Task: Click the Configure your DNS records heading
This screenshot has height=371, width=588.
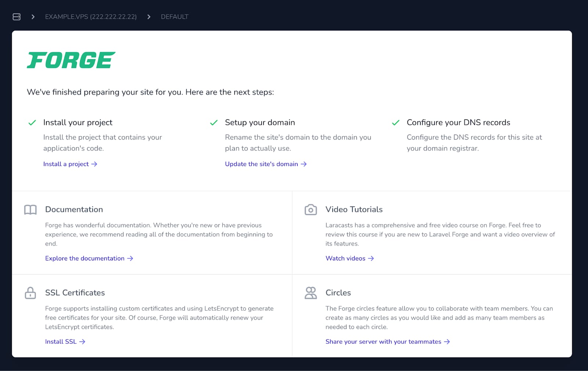Action: click(458, 123)
